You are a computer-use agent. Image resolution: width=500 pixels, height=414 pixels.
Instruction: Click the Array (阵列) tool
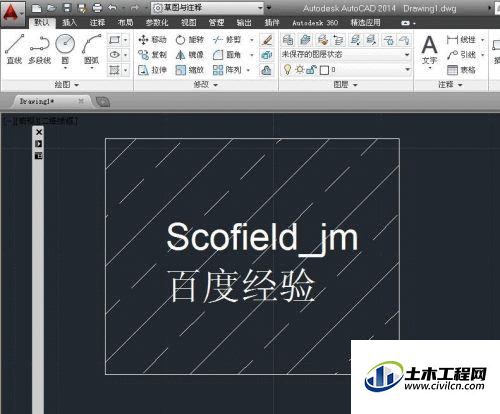pyautogui.click(x=227, y=70)
